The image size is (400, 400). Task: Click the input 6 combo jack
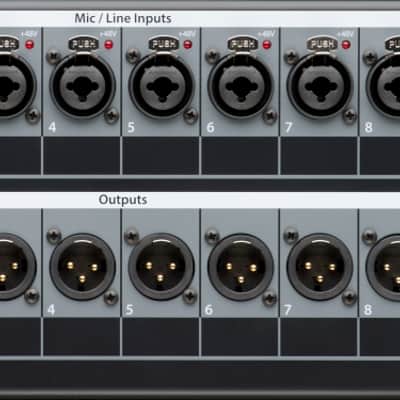coord(241,86)
